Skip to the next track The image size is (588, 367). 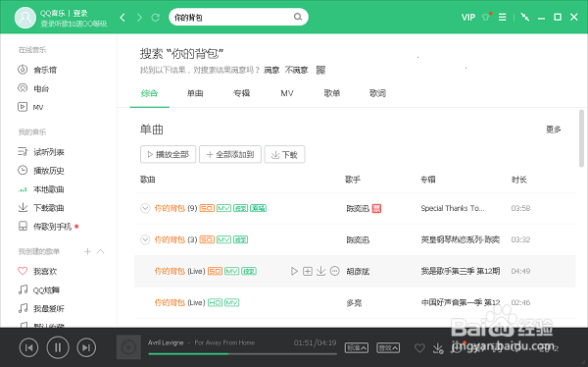coord(86,347)
